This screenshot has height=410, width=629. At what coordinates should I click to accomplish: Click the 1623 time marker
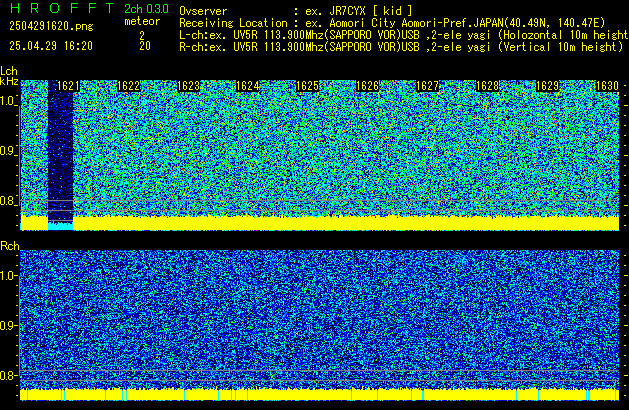(188, 86)
